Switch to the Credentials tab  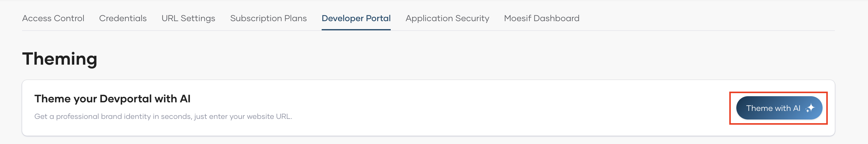click(123, 18)
